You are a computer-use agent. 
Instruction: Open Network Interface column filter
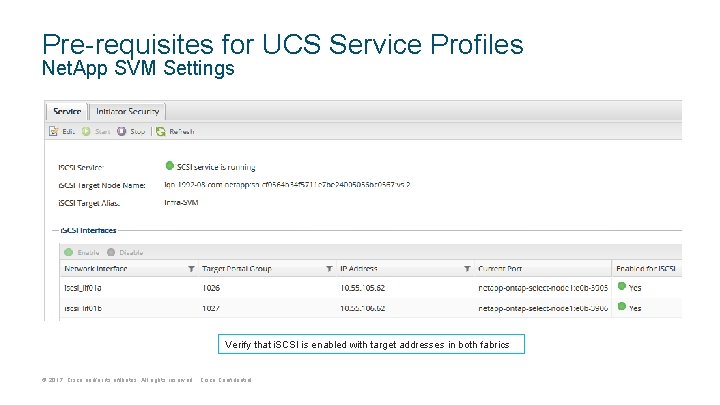pos(191,269)
